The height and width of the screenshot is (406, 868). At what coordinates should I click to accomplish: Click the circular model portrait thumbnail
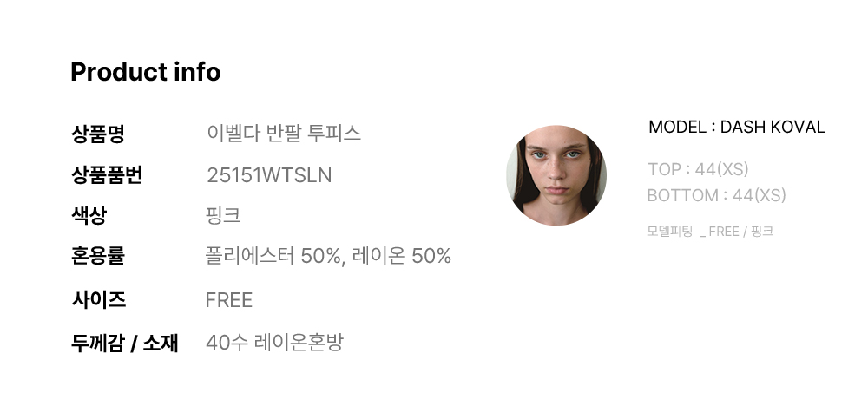tap(556, 175)
